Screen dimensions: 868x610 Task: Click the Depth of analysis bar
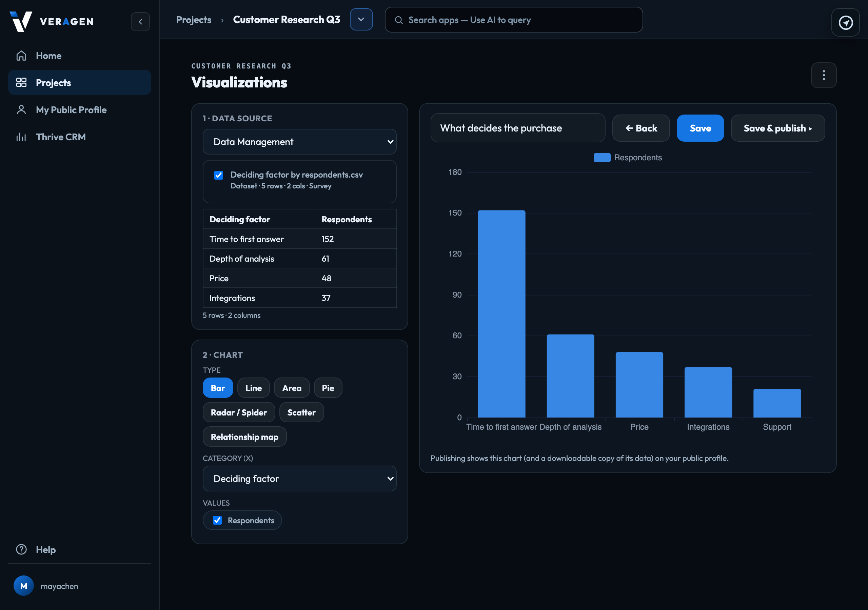(x=570, y=376)
